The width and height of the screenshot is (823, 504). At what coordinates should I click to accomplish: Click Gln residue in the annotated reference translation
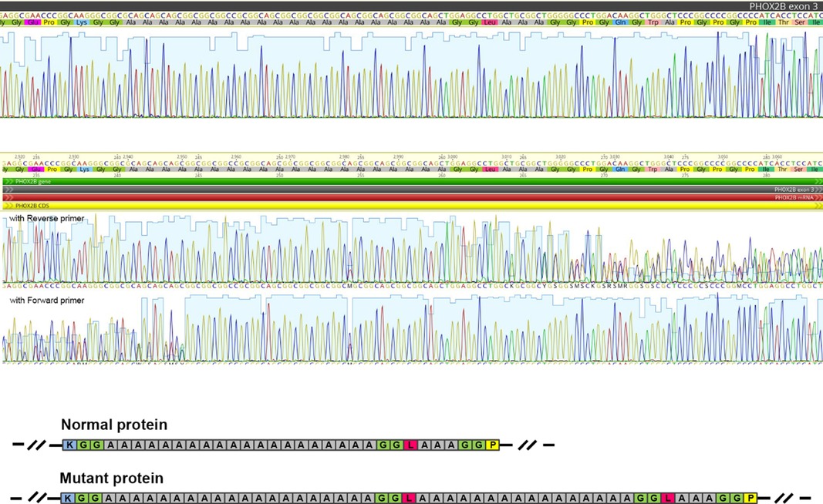pos(620,170)
